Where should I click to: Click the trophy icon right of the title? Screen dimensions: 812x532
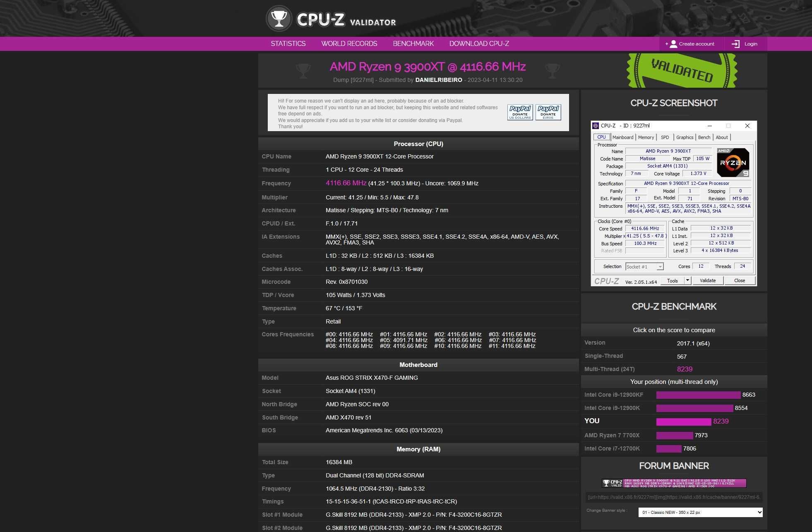(x=552, y=71)
